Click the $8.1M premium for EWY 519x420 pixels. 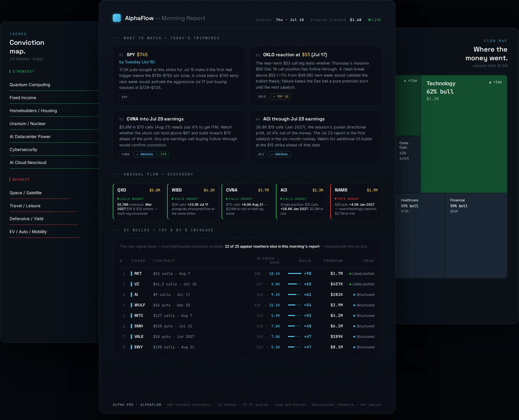337,347
